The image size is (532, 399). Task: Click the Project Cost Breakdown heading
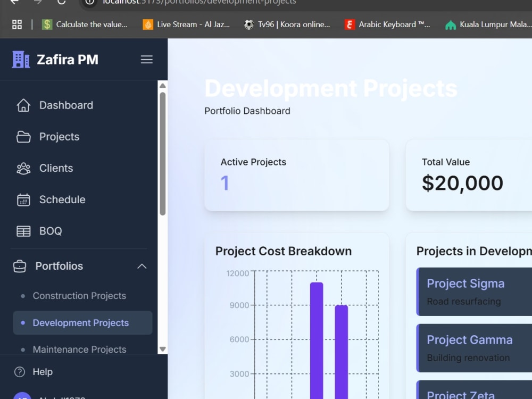coord(284,251)
